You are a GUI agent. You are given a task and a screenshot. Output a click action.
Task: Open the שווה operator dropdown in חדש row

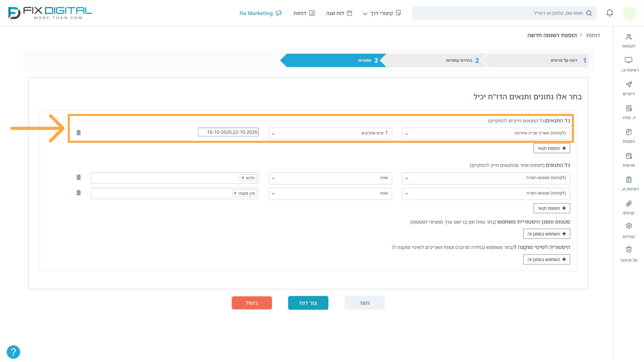pos(330,178)
